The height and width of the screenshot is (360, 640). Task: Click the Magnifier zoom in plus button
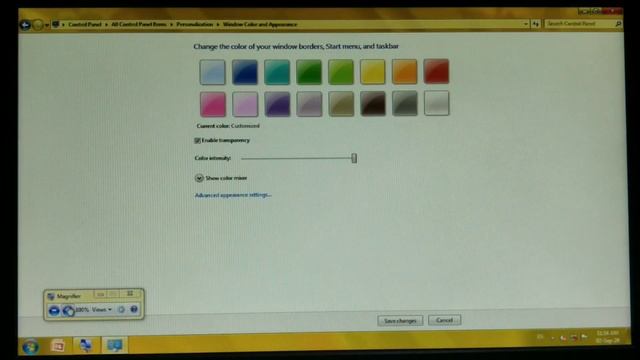pyautogui.click(x=68, y=311)
